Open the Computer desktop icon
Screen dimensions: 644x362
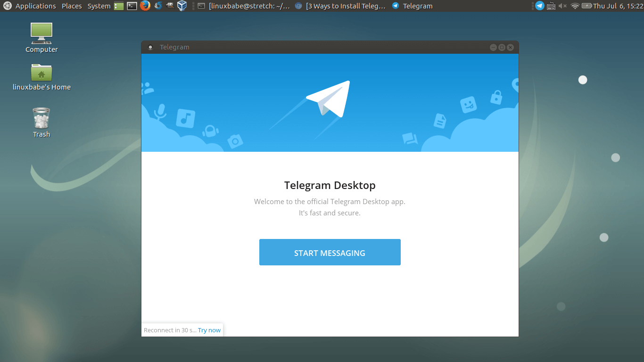click(41, 37)
